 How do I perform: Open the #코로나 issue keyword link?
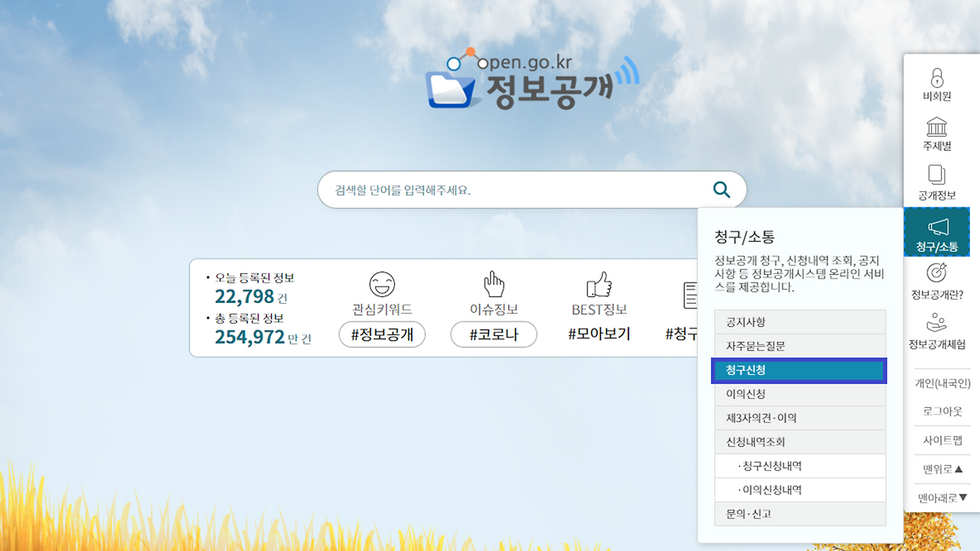(493, 334)
